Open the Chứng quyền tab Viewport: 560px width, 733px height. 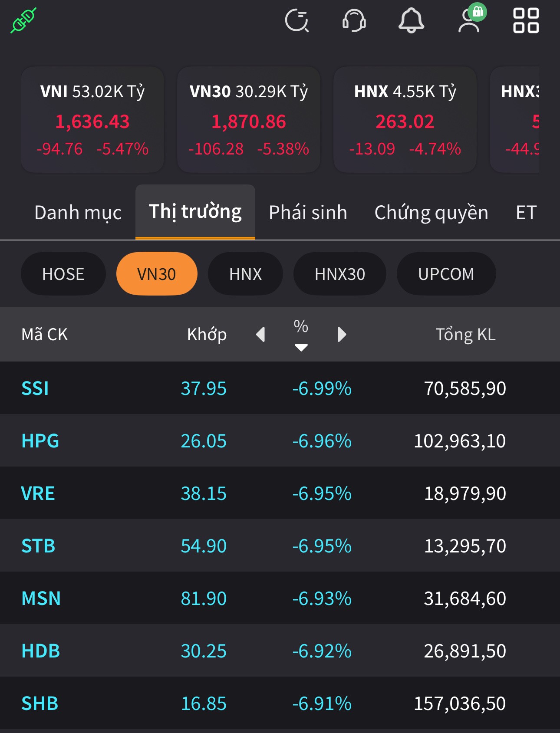[431, 213]
